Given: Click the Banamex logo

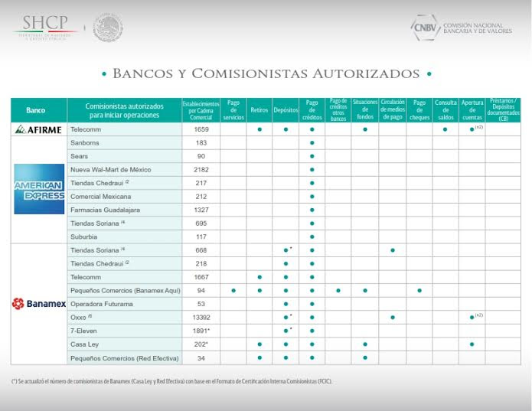Looking at the screenshot, I should 39,304.
